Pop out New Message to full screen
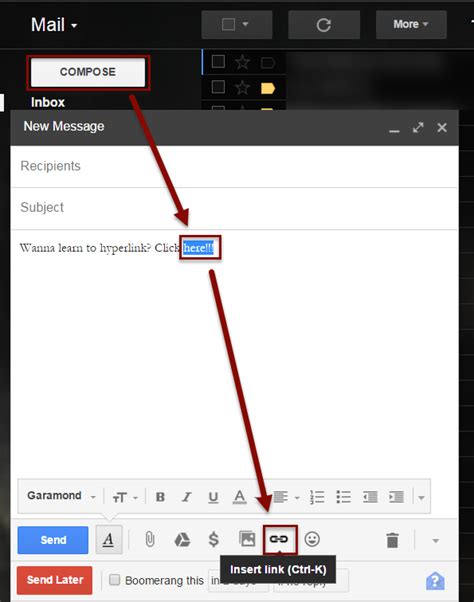Screen dimensions: 474x602 (x=418, y=127)
